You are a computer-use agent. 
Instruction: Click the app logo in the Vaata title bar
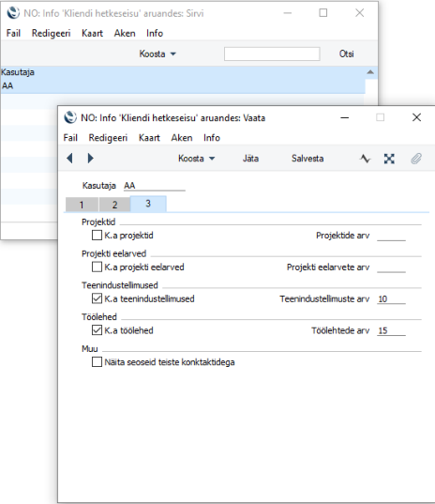coord(70,117)
